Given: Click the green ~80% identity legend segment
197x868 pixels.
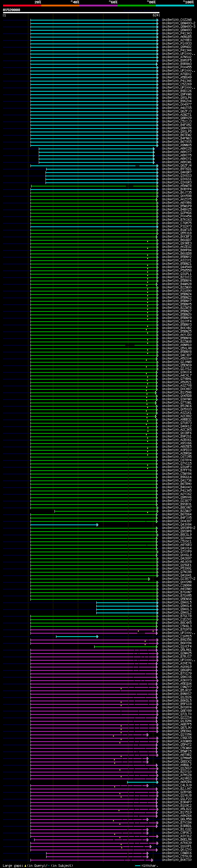Looking at the screenshot, I should coord(137,6).
